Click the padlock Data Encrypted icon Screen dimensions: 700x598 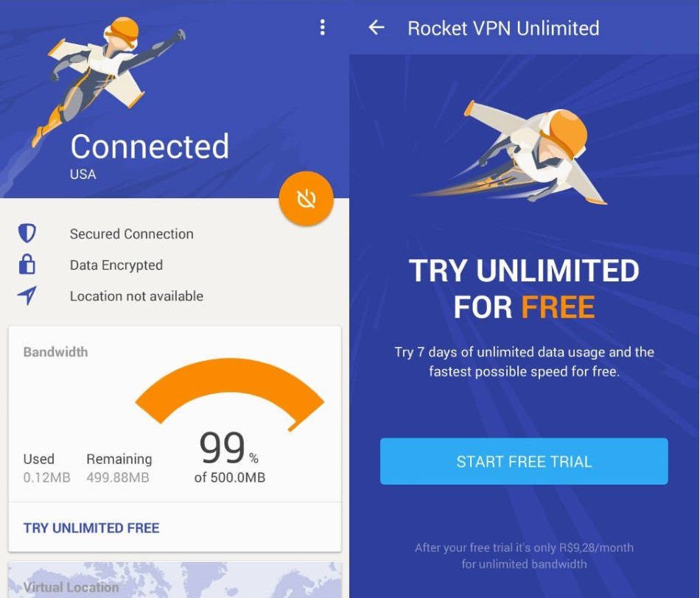coord(27,264)
